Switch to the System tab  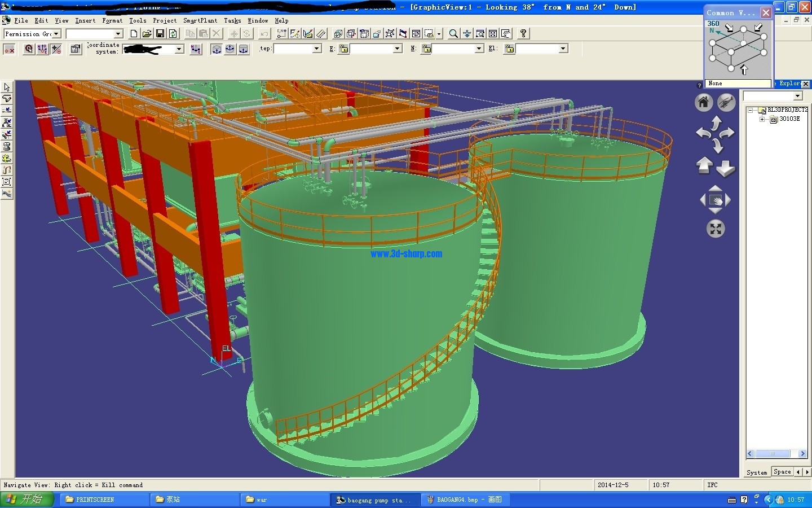tap(757, 472)
